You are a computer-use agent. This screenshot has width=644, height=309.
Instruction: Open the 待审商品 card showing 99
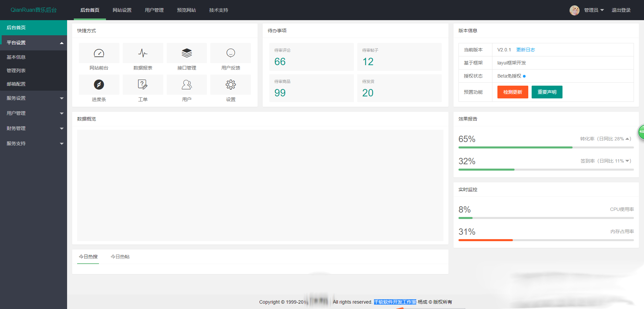point(312,88)
